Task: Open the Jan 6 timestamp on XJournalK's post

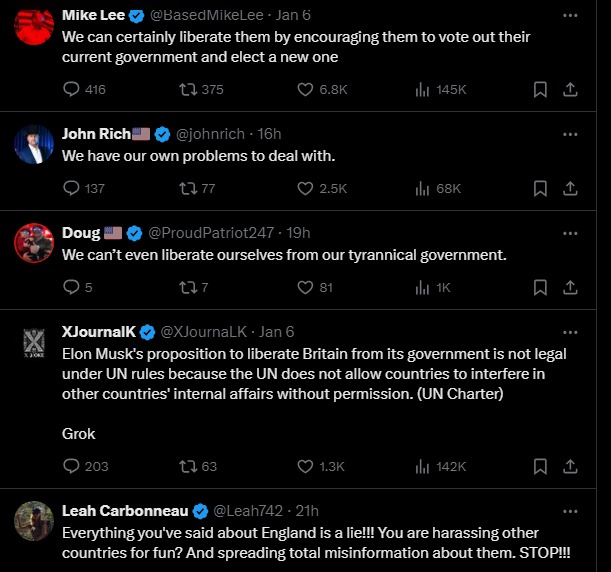Action: click(277, 332)
